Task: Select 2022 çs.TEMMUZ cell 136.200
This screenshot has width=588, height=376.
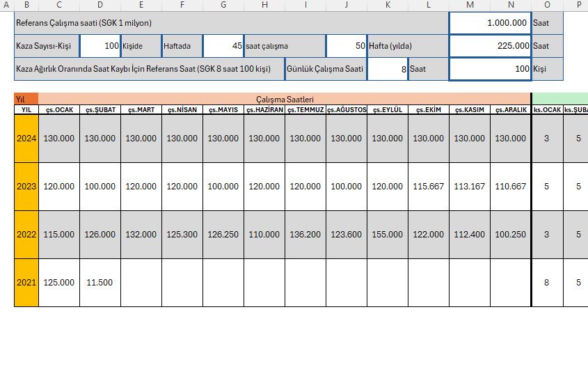Action: 305,235
